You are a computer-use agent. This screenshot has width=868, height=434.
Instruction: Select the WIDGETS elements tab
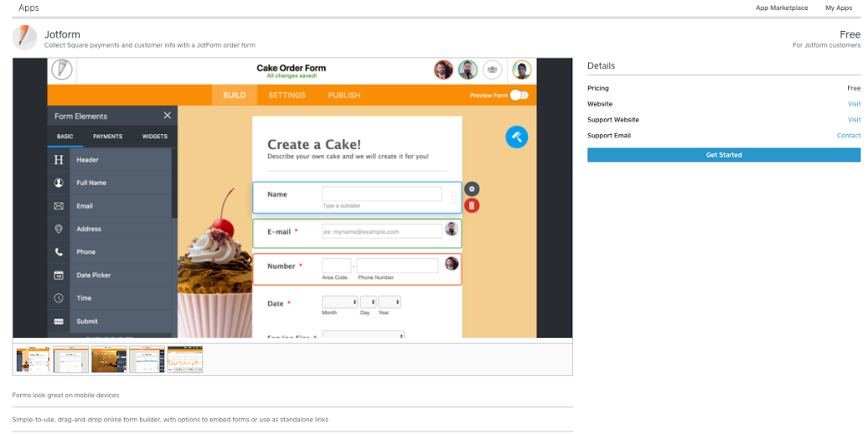pos(154,137)
